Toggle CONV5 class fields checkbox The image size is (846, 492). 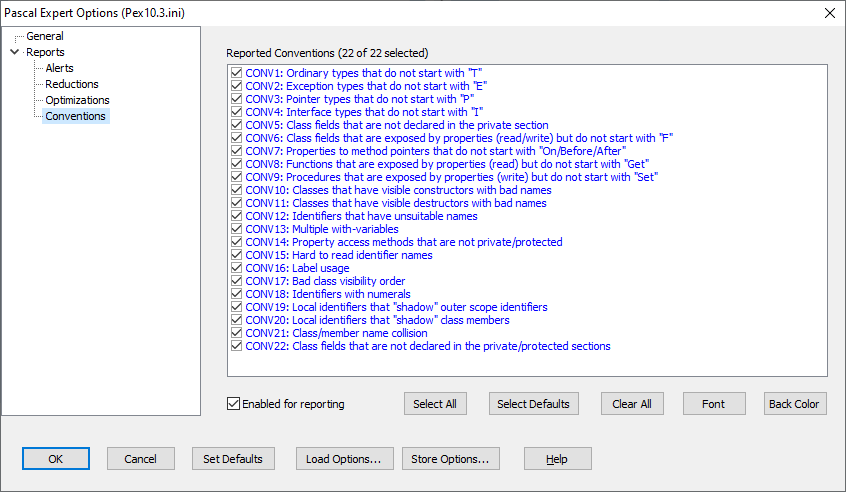236,125
